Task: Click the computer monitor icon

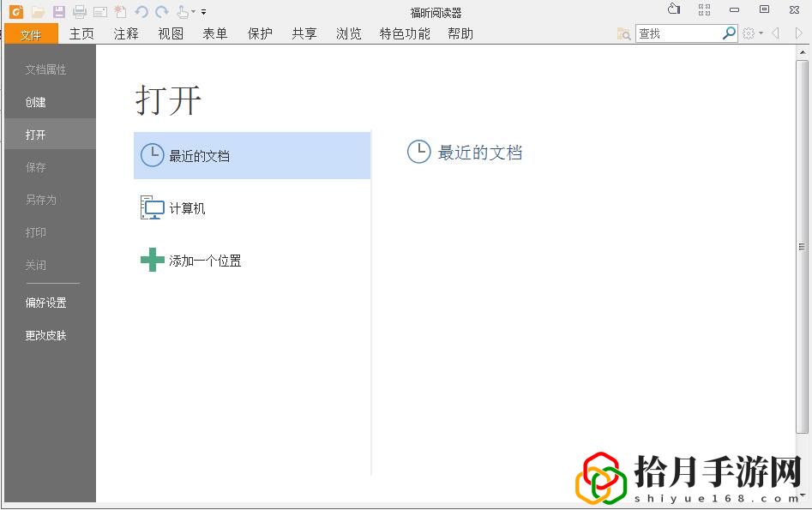Action: (x=153, y=207)
